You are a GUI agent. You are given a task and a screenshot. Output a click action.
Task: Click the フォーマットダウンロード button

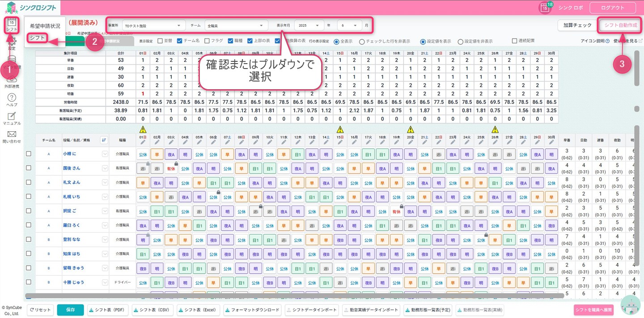pos(253,310)
